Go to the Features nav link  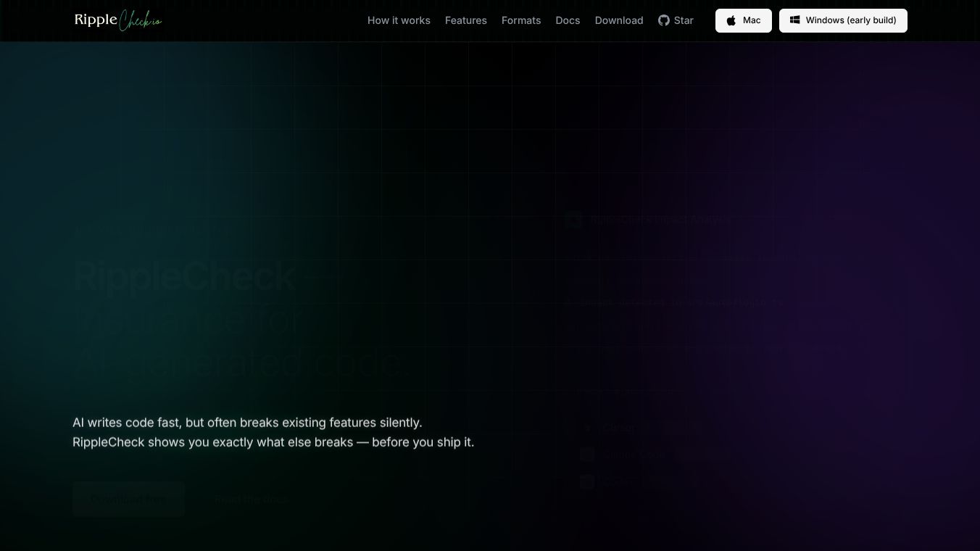click(x=466, y=20)
